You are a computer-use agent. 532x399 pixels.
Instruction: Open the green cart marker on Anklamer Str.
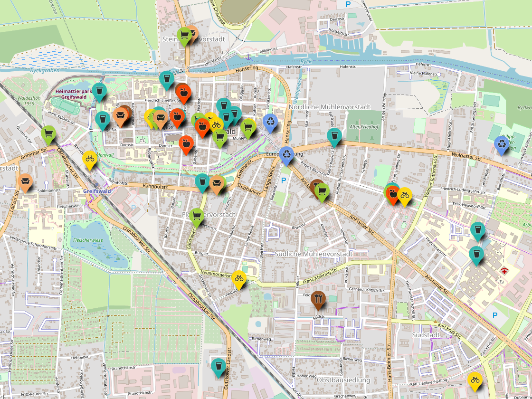coord(322,191)
